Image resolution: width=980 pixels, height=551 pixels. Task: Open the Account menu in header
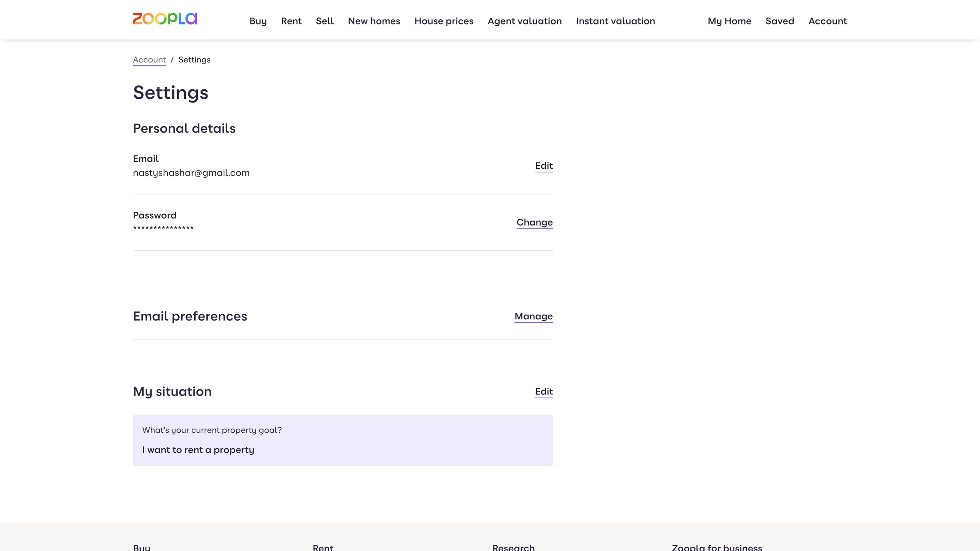[827, 21]
